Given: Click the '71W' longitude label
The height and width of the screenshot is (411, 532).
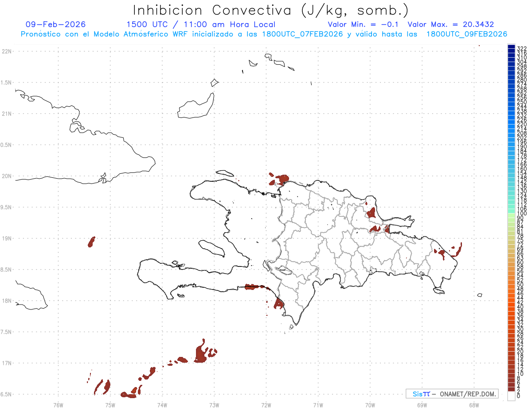Looking at the screenshot, I should [x=318, y=404].
